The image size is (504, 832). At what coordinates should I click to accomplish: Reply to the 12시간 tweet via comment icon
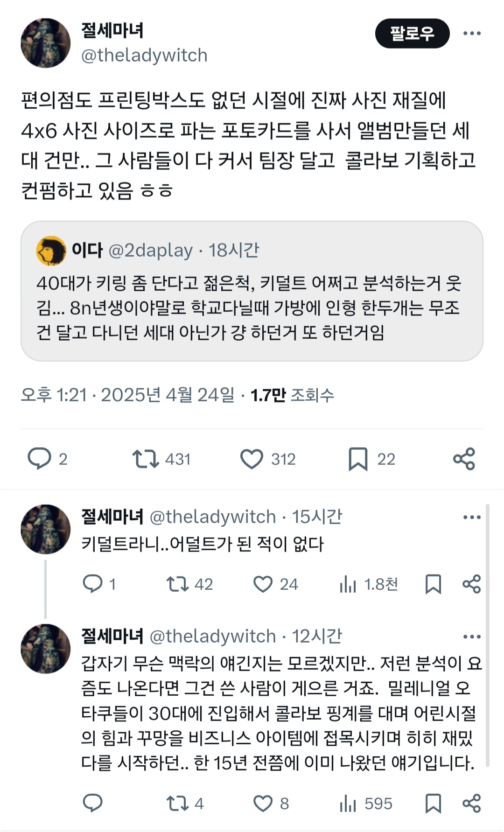click(x=92, y=803)
